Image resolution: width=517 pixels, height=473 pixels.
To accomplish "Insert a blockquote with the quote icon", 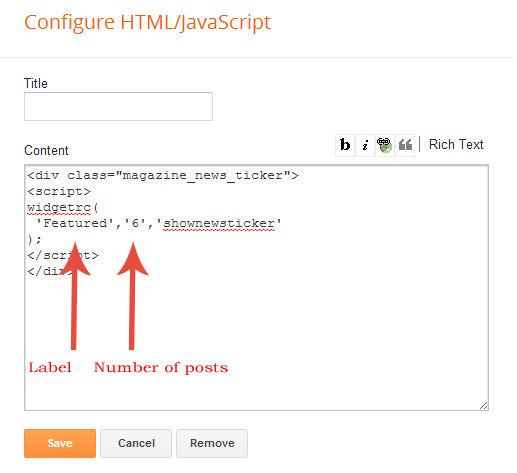I will (405, 145).
